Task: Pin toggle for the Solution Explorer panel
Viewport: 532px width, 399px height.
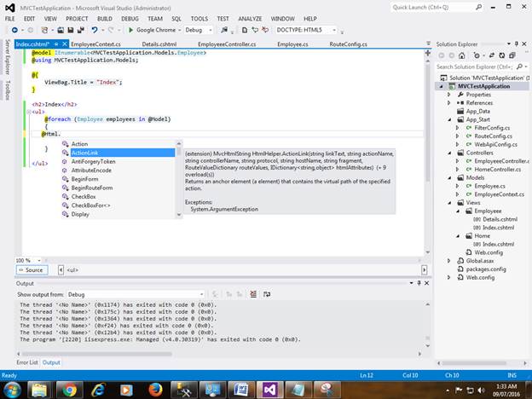Action: [x=516, y=43]
